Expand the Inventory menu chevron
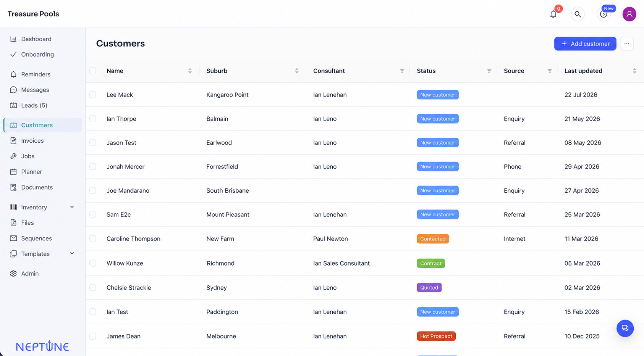644x356 pixels. pos(72,207)
